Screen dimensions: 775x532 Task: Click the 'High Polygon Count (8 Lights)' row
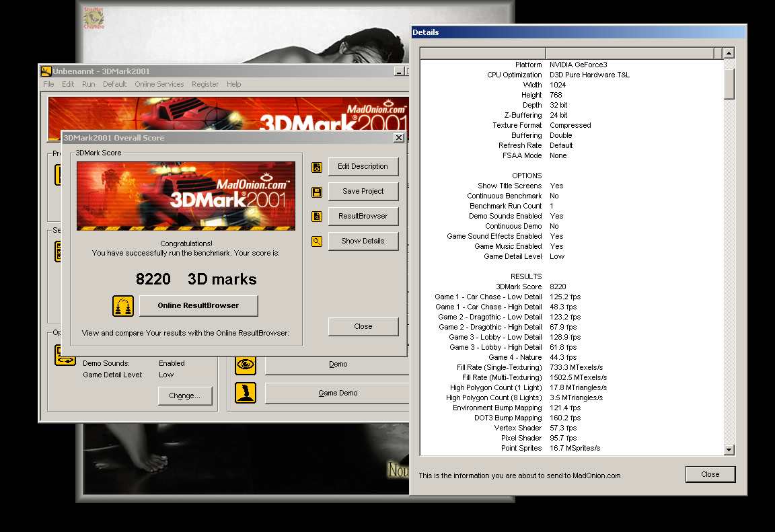(525, 398)
